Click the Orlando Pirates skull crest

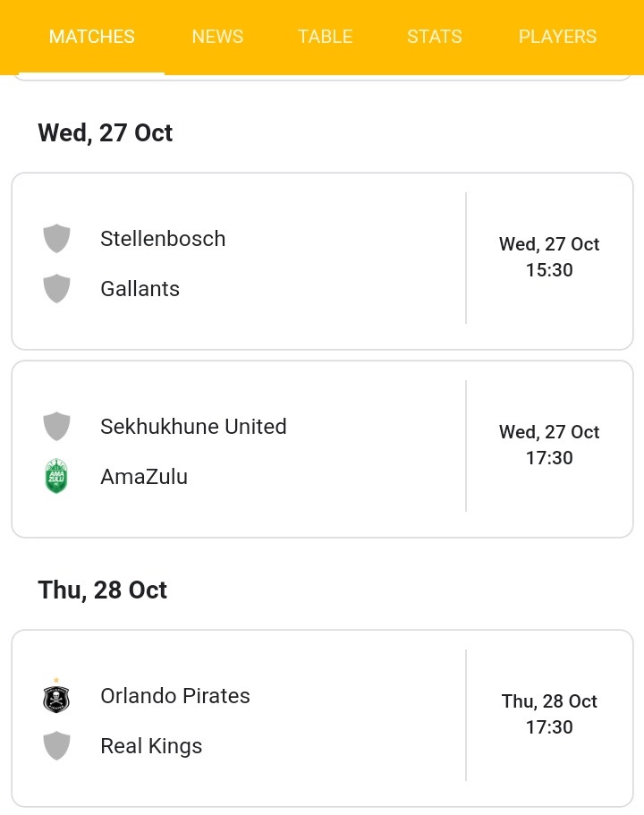point(56,695)
